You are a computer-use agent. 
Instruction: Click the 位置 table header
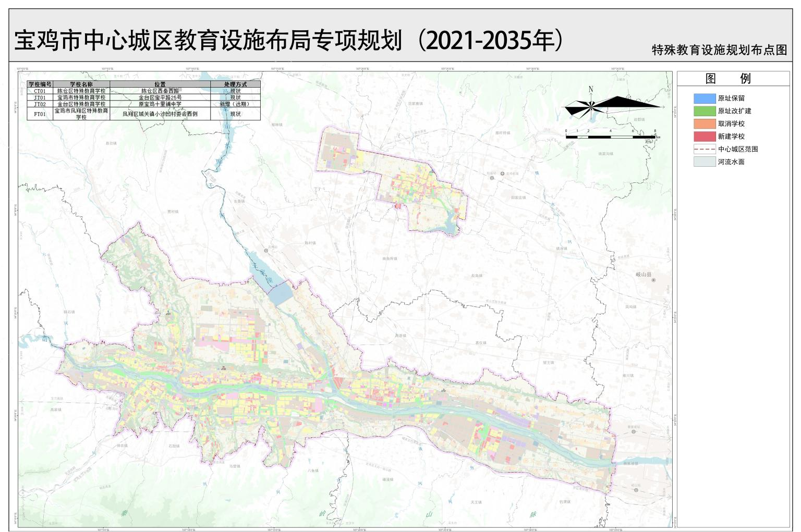[160, 84]
